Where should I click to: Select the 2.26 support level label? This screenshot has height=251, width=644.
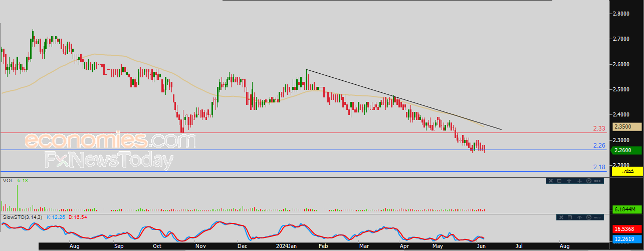click(x=599, y=146)
